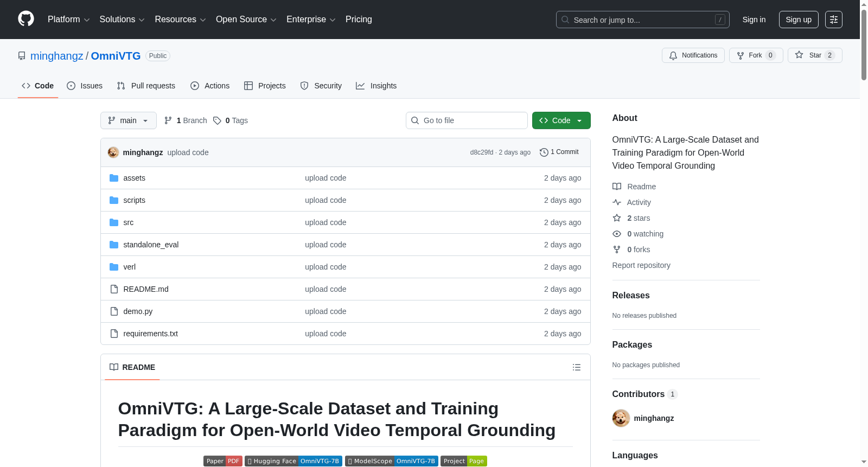Click the book icon beside Readme
This screenshot has height=467, width=868.
tap(617, 187)
